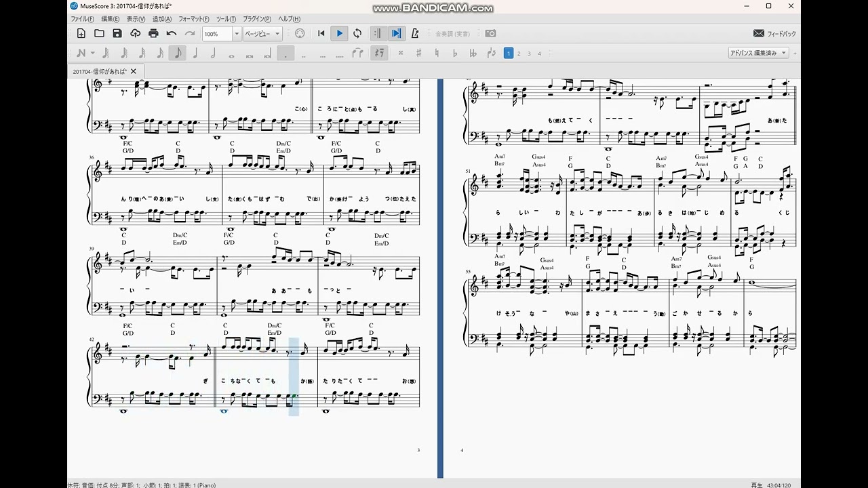The image size is (868, 488).
Task: Toggle pan score during playback
Action: [x=397, y=33]
